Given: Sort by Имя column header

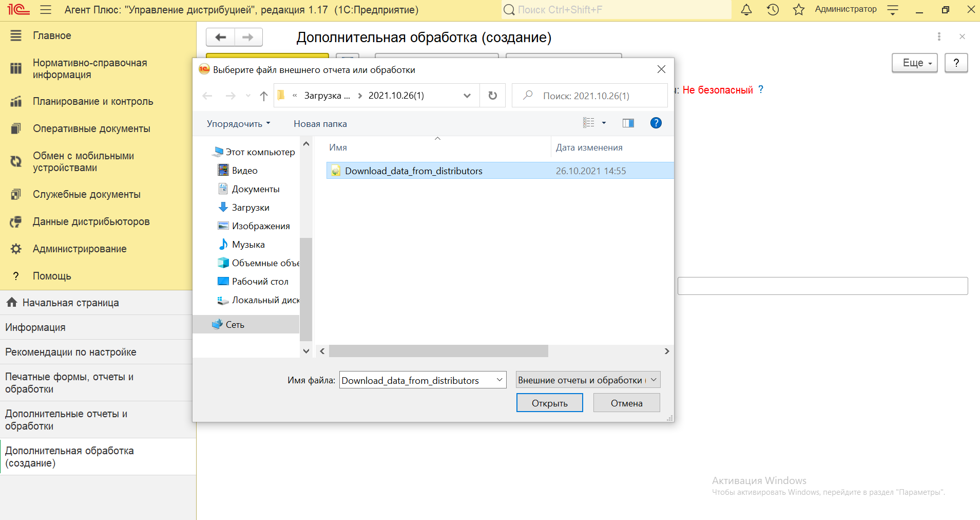Looking at the screenshot, I should (x=338, y=147).
